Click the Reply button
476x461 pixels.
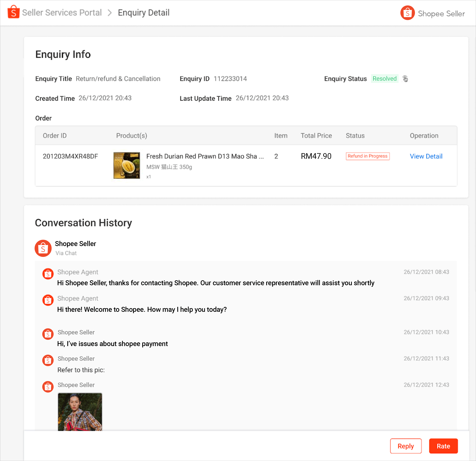coord(406,446)
